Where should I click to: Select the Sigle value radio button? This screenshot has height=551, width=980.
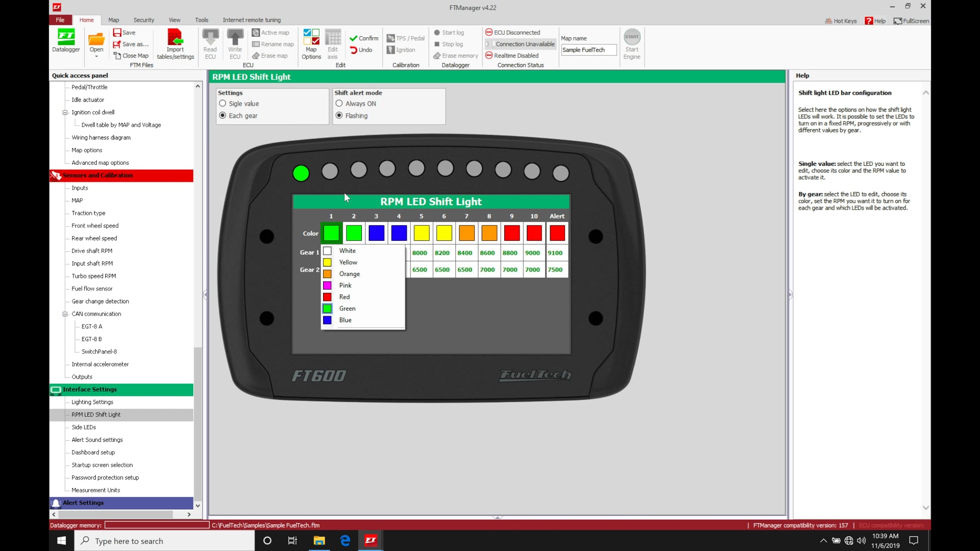[223, 104]
